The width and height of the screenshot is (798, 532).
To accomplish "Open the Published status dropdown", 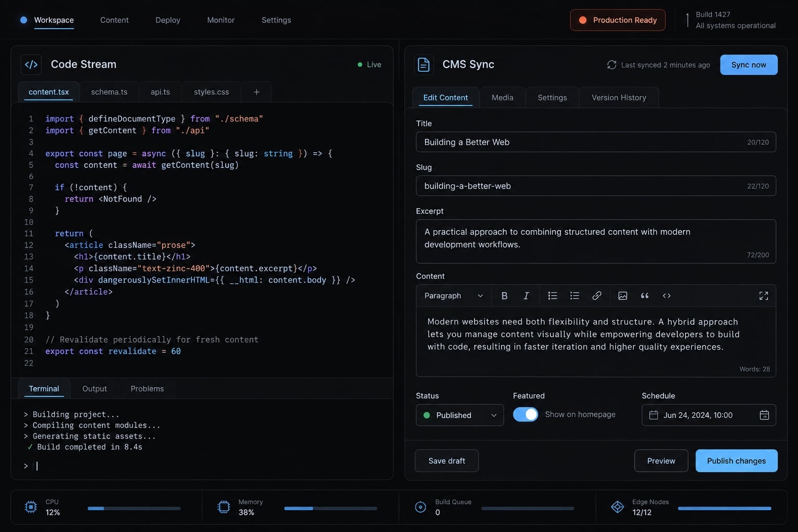I will tap(460, 415).
